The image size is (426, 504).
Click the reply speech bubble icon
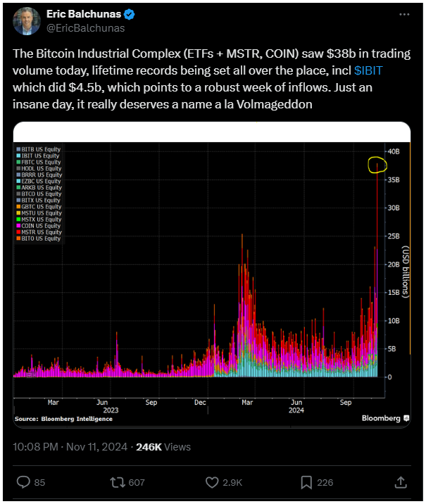23,482
